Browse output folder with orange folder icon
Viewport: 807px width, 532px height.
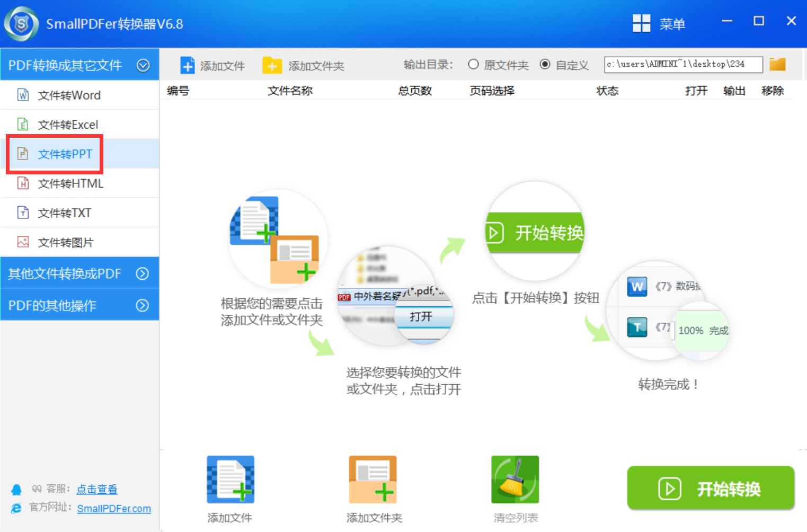click(777, 64)
